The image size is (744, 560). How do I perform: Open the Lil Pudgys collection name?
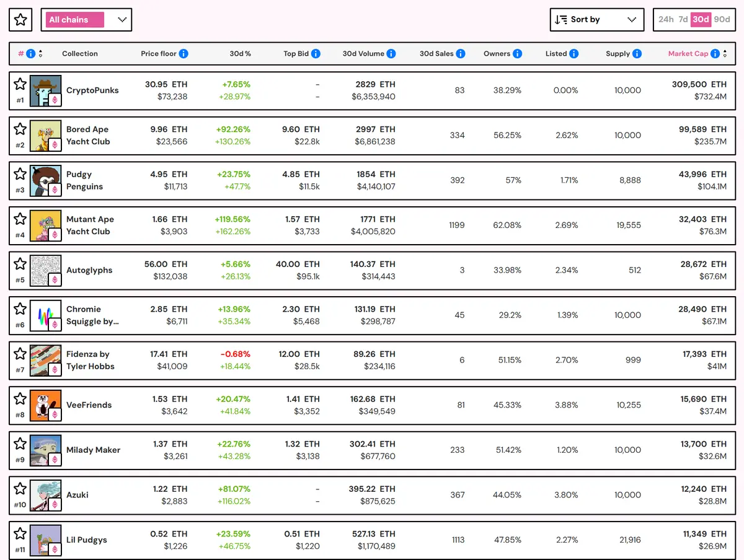(87, 540)
